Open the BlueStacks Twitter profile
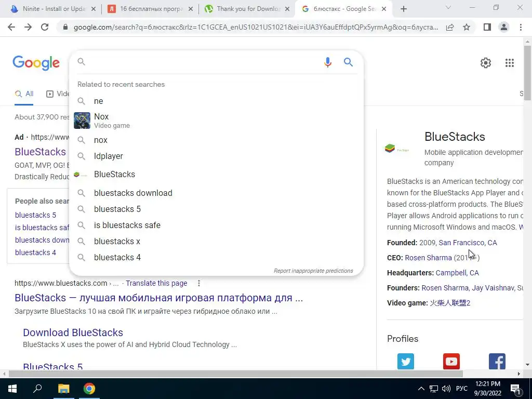The image size is (532, 399). [405, 362]
